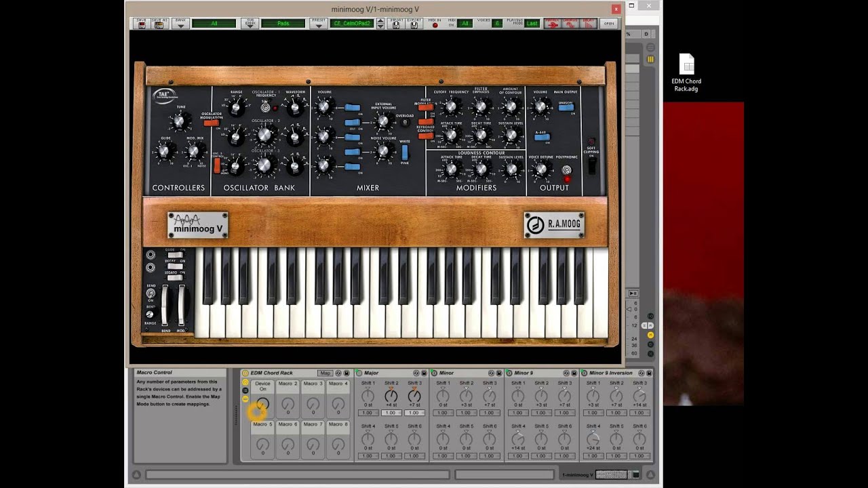This screenshot has height=488, width=868.
Task: Toggle the White/Pink noise switch
Action: (405, 152)
